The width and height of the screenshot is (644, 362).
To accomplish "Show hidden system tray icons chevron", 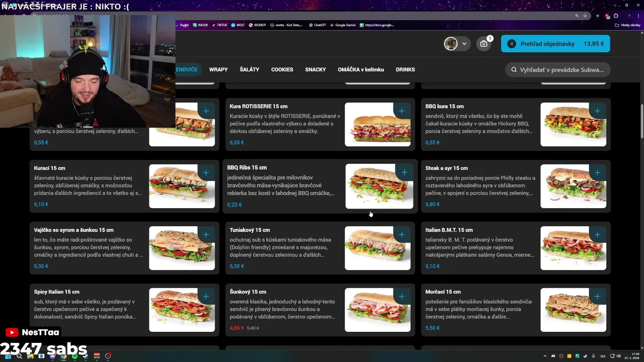I will tap(545, 356).
